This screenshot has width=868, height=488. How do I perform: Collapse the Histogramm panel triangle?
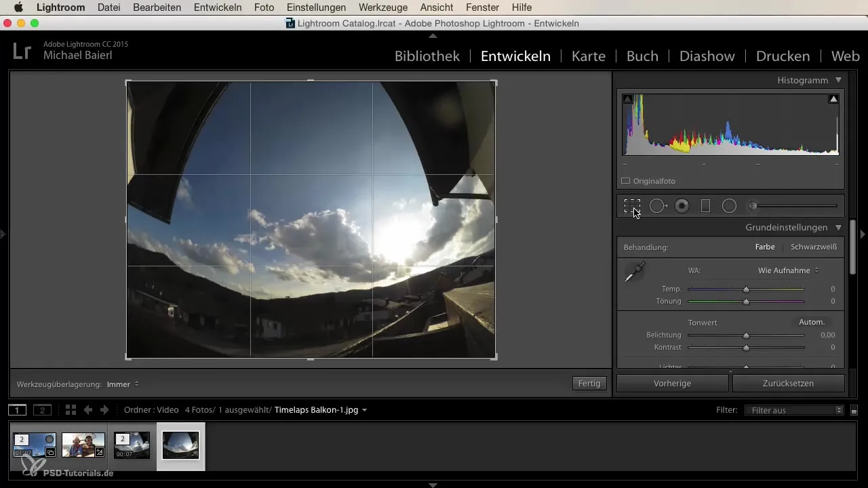839,80
